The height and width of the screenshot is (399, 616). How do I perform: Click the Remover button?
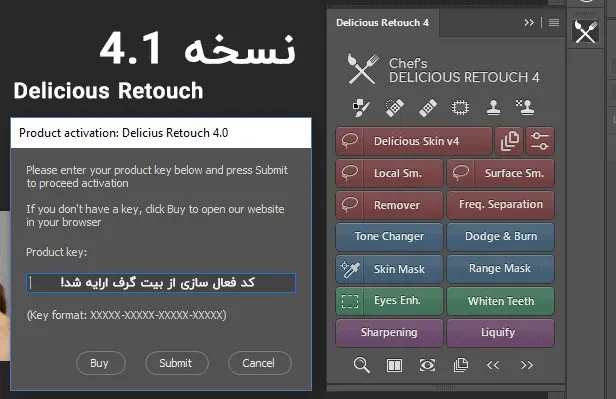[x=389, y=205]
